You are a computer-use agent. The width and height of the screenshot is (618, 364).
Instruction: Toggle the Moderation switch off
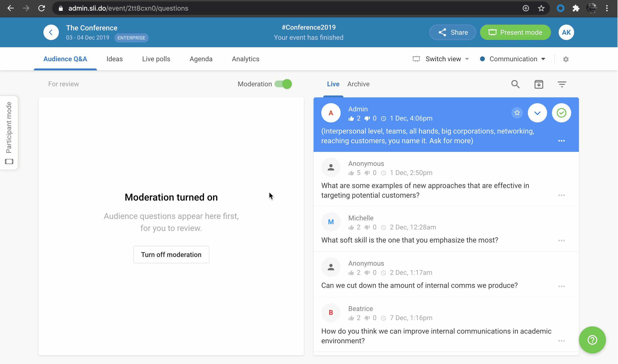coord(283,84)
